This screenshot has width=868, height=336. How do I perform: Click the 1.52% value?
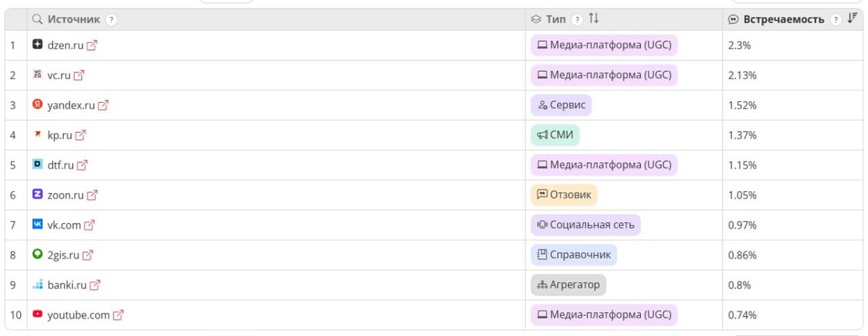pyautogui.click(x=742, y=105)
